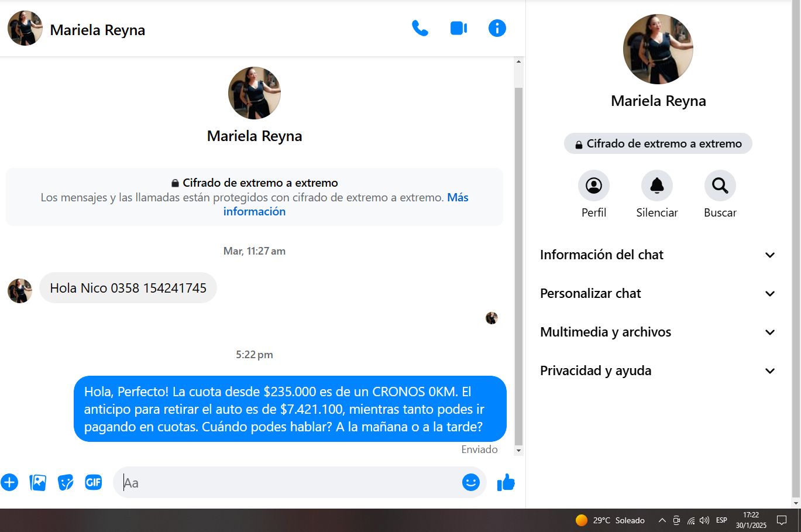Expand Multimedia y archivos section

pyautogui.click(x=658, y=332)
